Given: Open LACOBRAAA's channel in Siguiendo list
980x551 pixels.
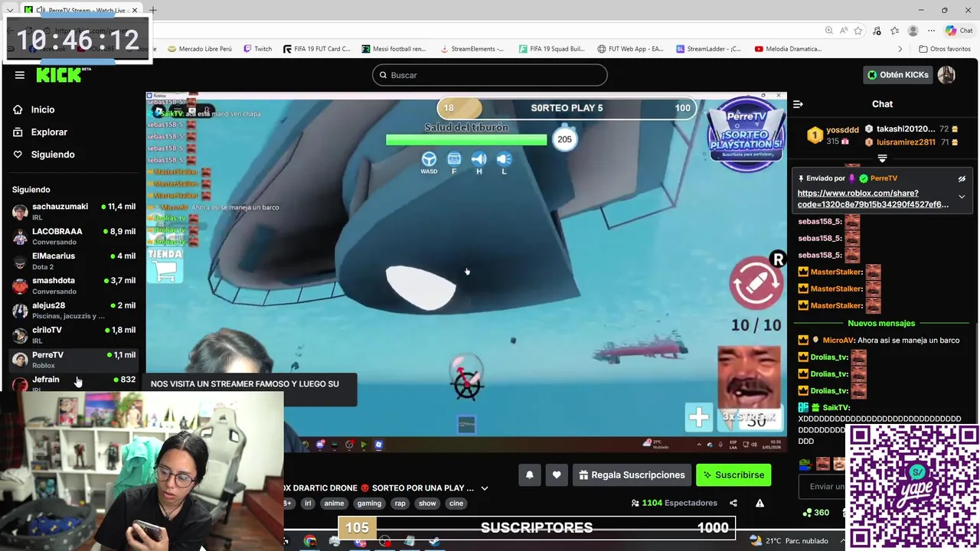Looking at the screenshot, I should pyautogui.click(x=73, y=236).
